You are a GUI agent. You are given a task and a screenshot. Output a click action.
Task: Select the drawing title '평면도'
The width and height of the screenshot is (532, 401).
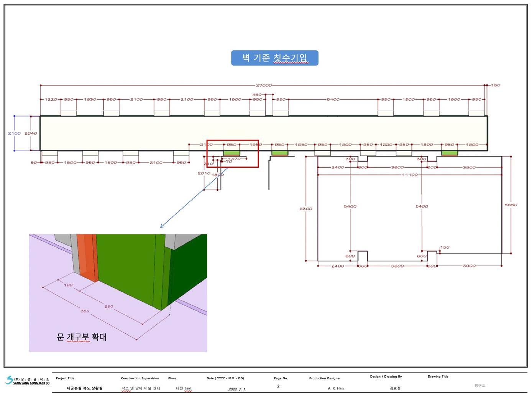pyautogui.click(x=480, y=385)
